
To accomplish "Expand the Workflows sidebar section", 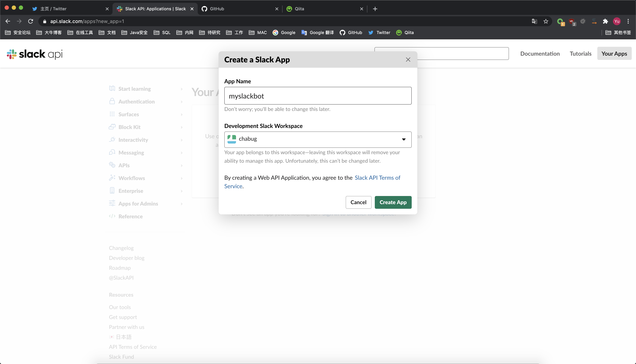I will tap(146, 178).
